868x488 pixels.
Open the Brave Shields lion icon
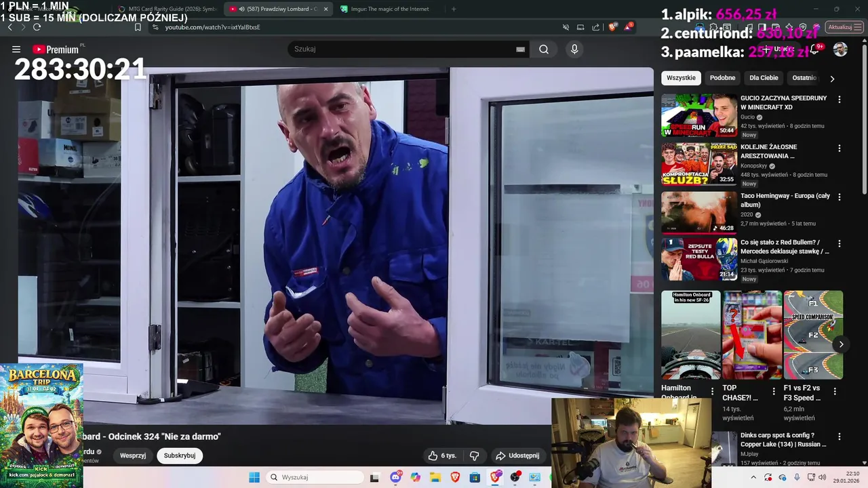[x=612, y=27]
